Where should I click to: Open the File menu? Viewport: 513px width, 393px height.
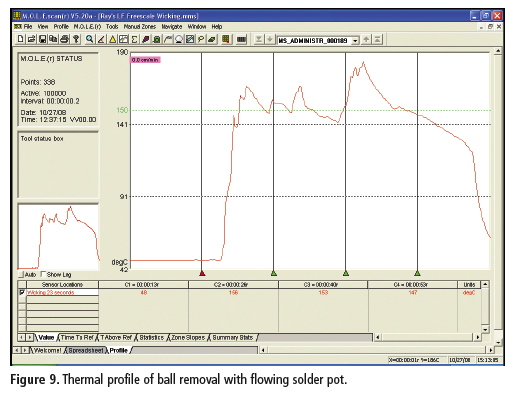point(28,26)
